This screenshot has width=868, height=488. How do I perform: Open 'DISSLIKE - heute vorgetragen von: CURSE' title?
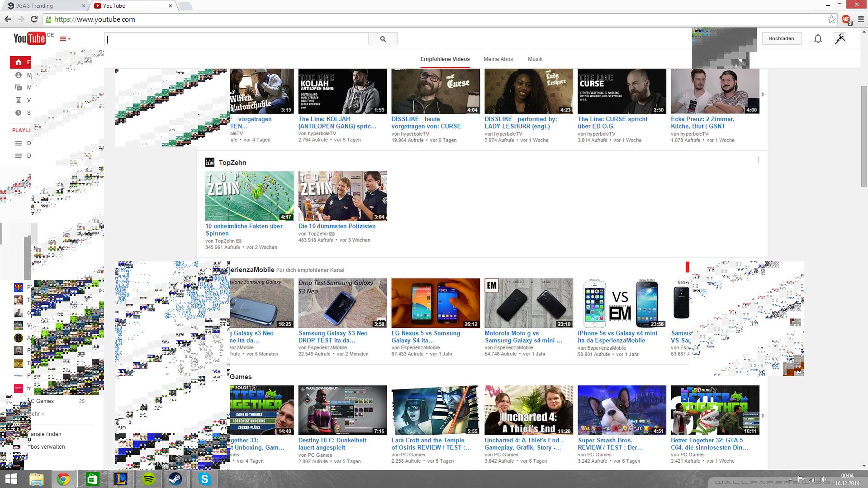click(x=426, y=123)
